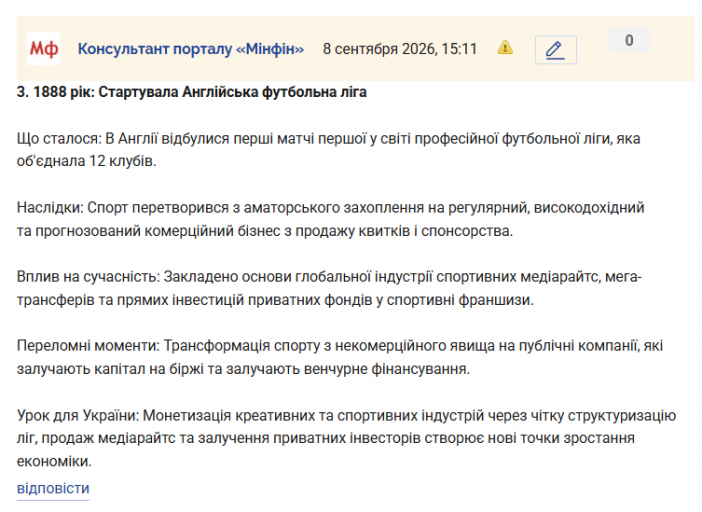The image size is (702, 512).
Task: Click the comment rating counter showing 0
Action: click(x=629, y=40)
